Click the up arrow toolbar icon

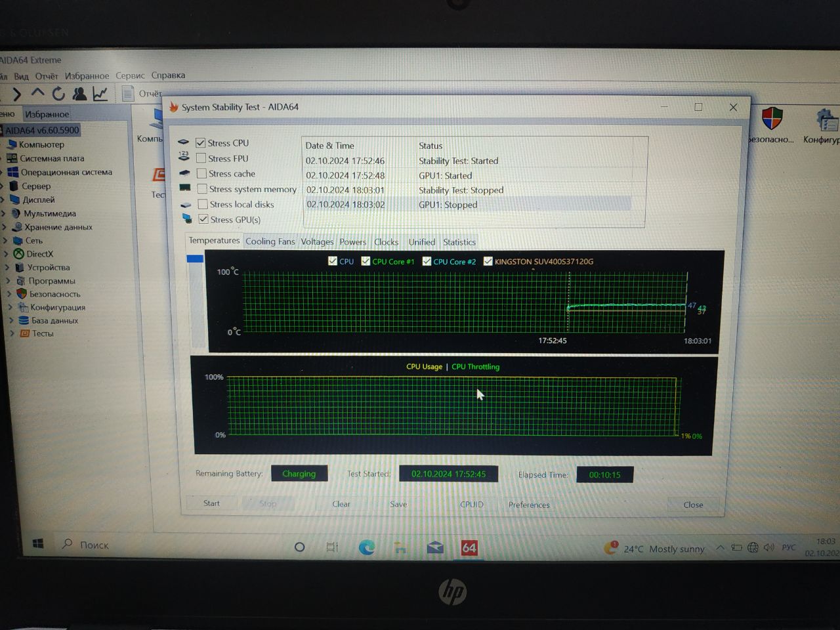pos(38,94)
